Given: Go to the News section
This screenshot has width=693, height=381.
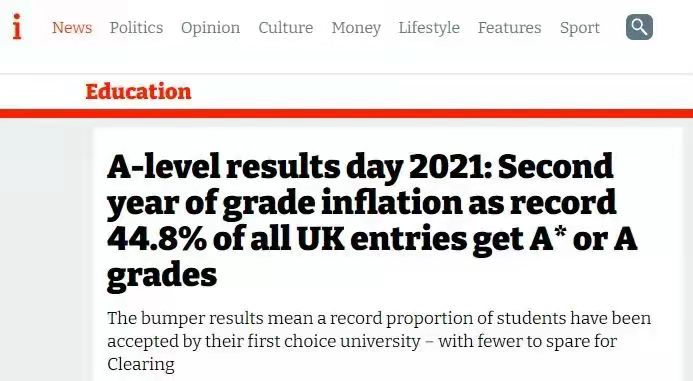Looking at the screenshot, I should (72, 27).
